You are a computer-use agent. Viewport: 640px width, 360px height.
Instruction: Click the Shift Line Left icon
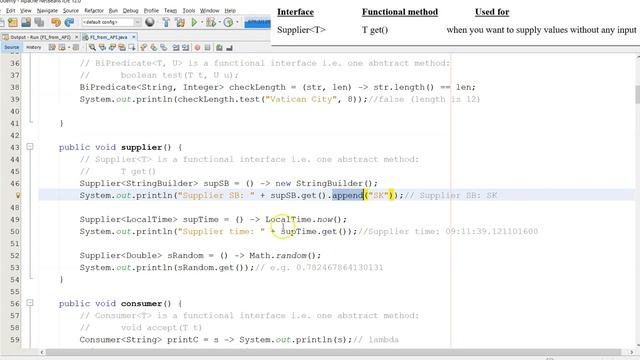pyautogui.click(x=176, y=47)
